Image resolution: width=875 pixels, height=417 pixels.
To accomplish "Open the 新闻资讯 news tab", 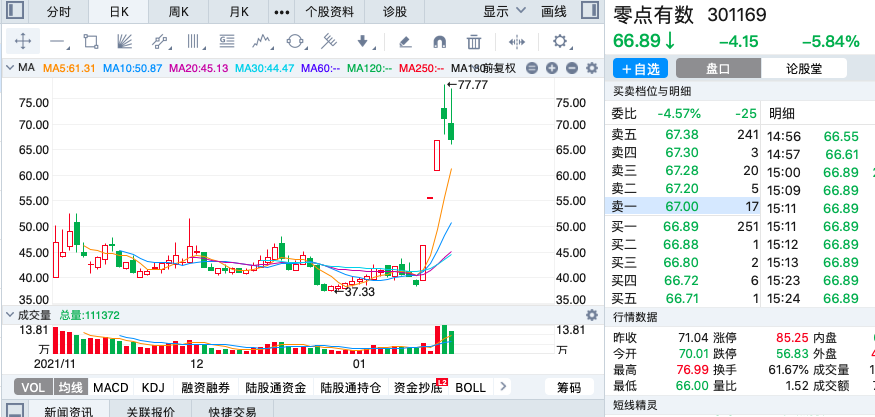I will pyautogui.click(x=67, y=411).
